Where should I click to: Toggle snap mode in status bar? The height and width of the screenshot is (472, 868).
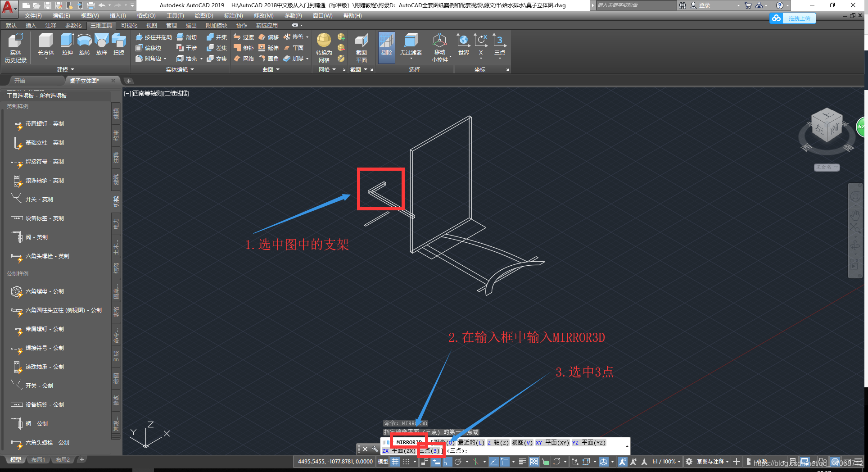click(406, 461)
